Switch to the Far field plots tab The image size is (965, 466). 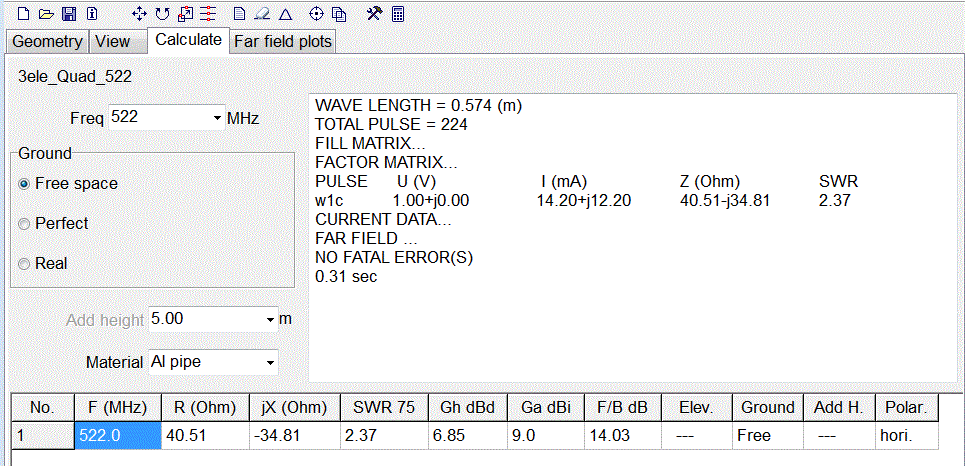283,41
